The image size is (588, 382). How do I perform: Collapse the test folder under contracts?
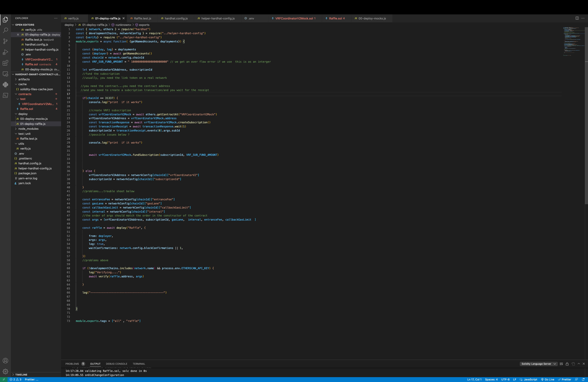(x=36, y=99)
